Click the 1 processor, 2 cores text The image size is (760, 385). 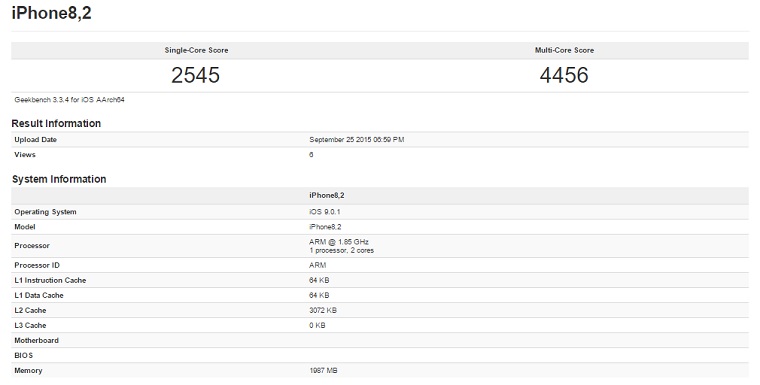[342, 251]
